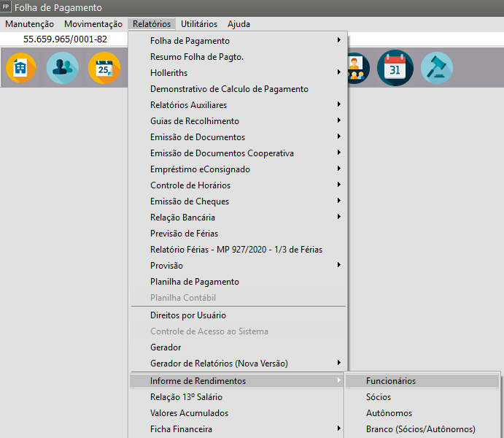Click the Ajuda menu
504x438 pixels.
pyautogui.click(x=239, y=24)
